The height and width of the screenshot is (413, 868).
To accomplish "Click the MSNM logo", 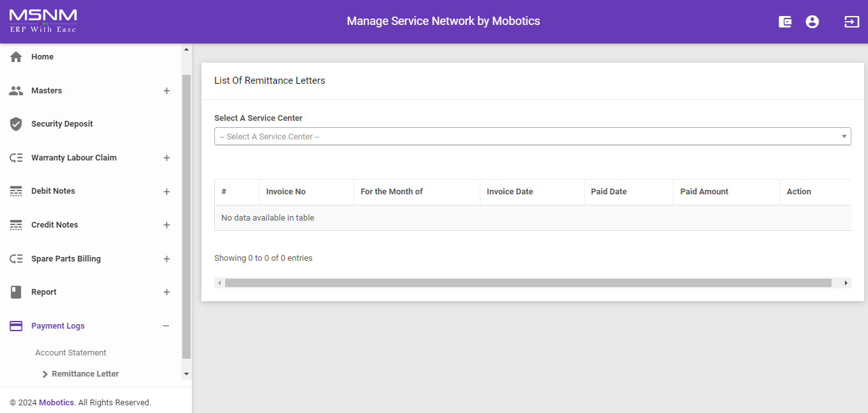I will tap(43, 21).
